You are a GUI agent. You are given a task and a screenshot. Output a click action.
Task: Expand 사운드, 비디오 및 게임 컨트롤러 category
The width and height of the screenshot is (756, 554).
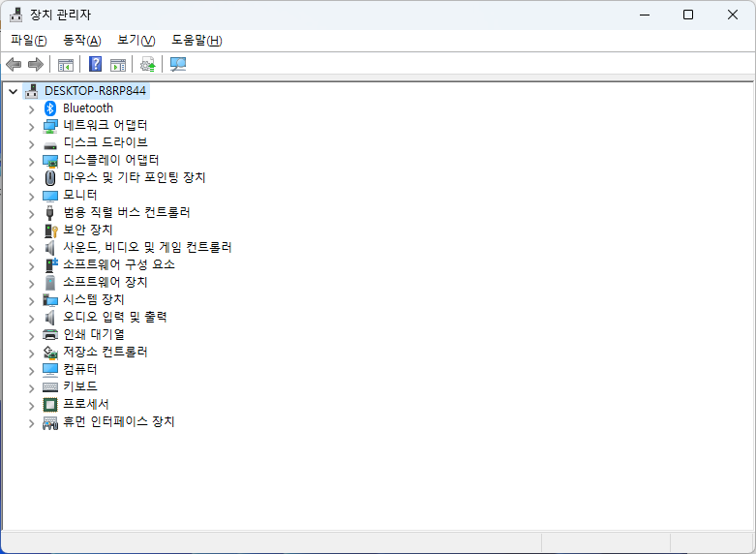point(31,249)
